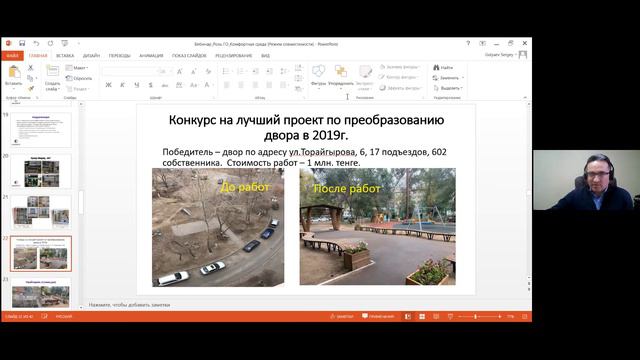Click Replace (Заменить) button
This screenshot has width=640, height=360.
448,78
